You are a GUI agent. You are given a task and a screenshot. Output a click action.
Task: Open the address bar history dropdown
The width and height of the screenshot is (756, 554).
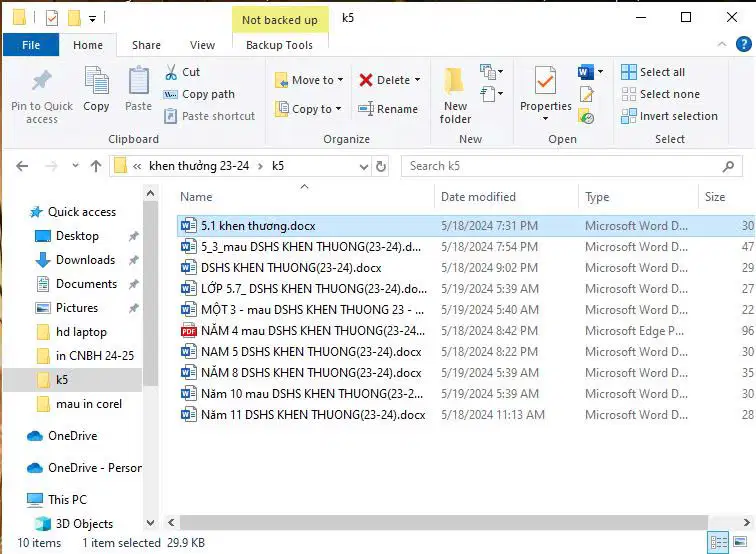tap(364, 167)
